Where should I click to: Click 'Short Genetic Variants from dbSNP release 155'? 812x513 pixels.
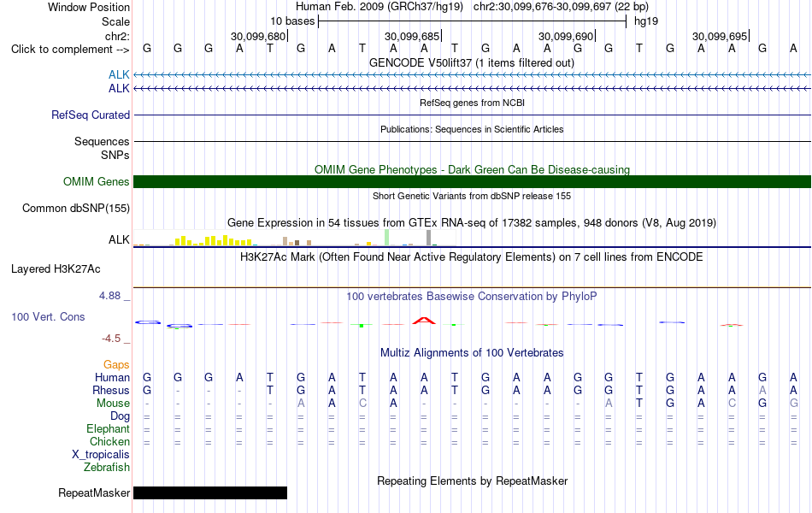[x=472, y=196]
